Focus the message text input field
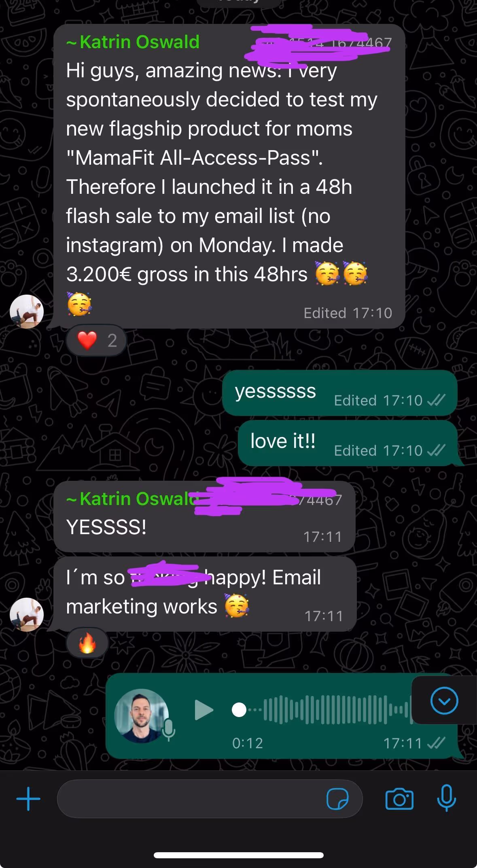This screenshot has height=868, width=477. click(x=210, y=799)
